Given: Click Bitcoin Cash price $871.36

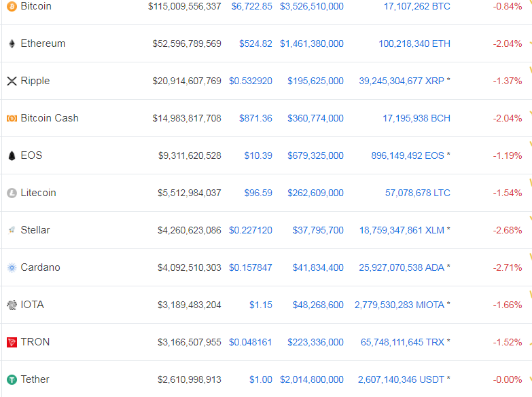Looking at the screenshot, I should tap(255, 118).
